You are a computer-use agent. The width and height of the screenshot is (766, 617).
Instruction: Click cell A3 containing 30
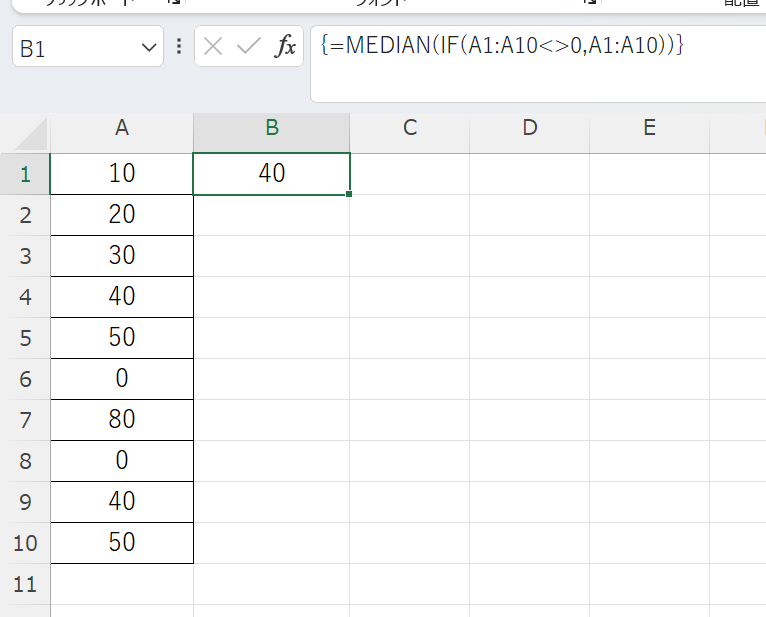click(121, 256)
